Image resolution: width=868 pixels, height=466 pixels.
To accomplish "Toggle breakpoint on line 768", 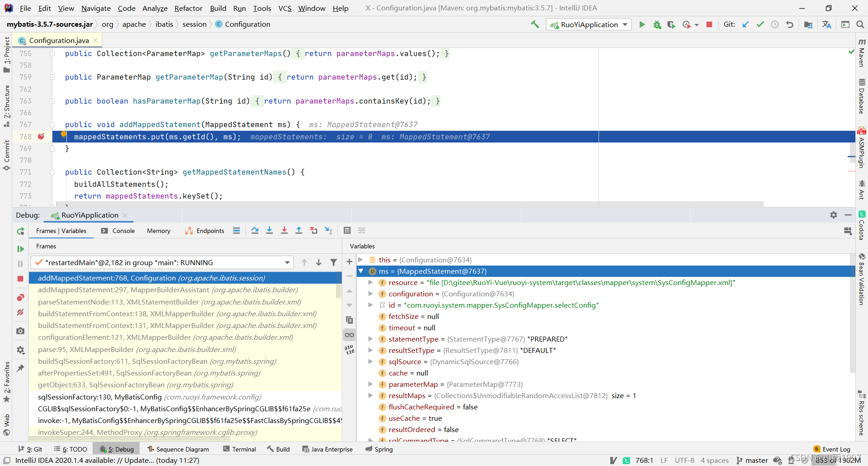I will coord(41,136).
